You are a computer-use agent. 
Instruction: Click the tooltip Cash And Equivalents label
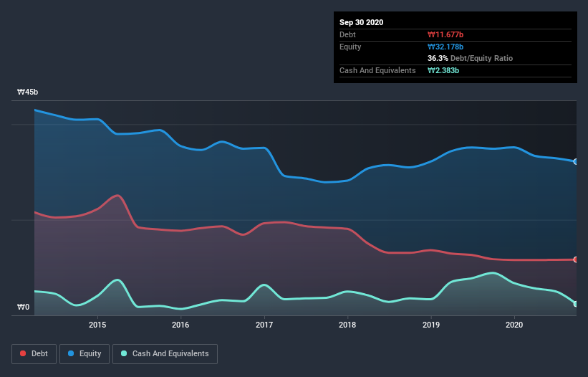pyautogui.click(x=377, y=70)
